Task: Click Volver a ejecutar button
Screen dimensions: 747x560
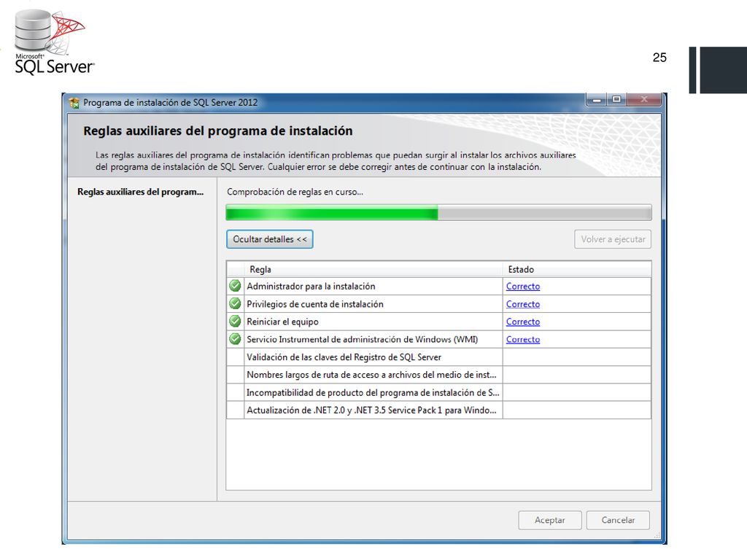Action: point(613,239)
